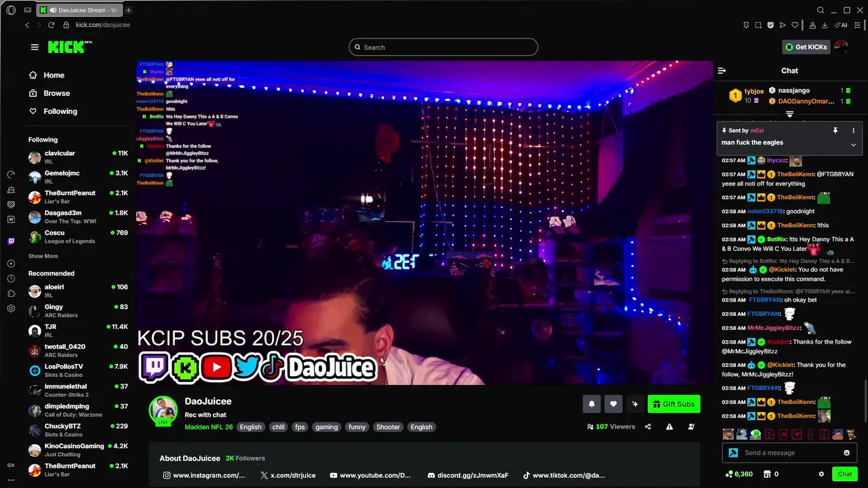Viewport: 868px width, 488px height.
Task: Open pinned message three-dot options
Action: (853, 130)
